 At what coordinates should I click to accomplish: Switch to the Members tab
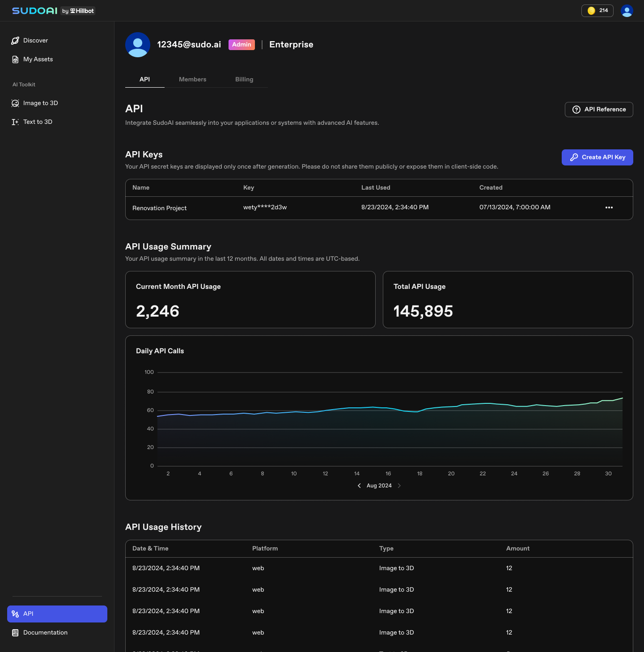tap(193, 79)
